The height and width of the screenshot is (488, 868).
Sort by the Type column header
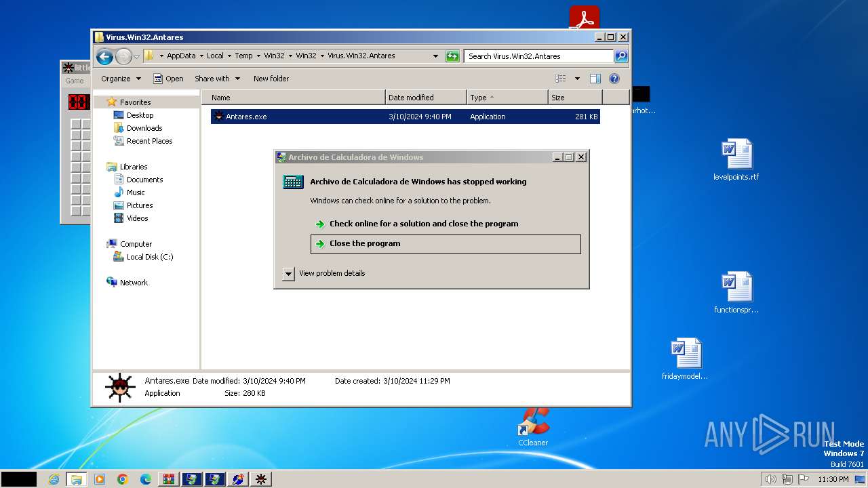pos(507,98)
